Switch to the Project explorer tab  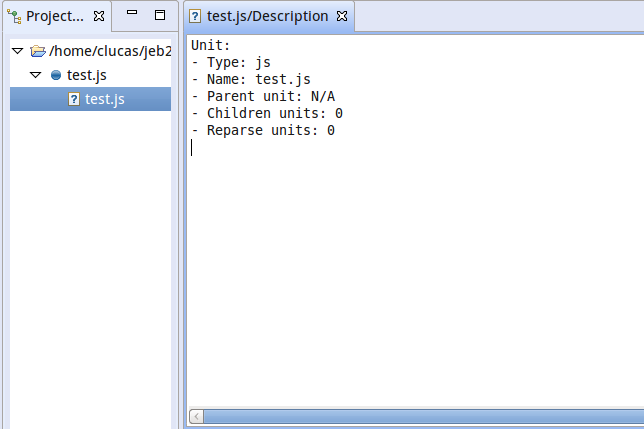tap(55, 16)
